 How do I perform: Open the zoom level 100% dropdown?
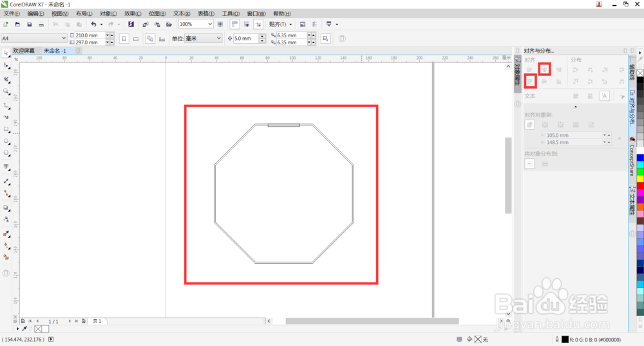coord(210,24)
